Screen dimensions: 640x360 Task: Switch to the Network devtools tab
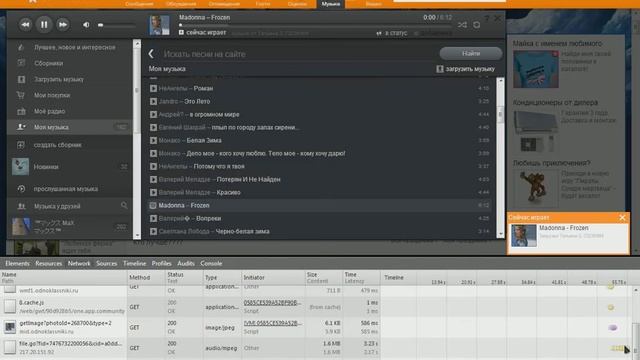coord(79,263)
